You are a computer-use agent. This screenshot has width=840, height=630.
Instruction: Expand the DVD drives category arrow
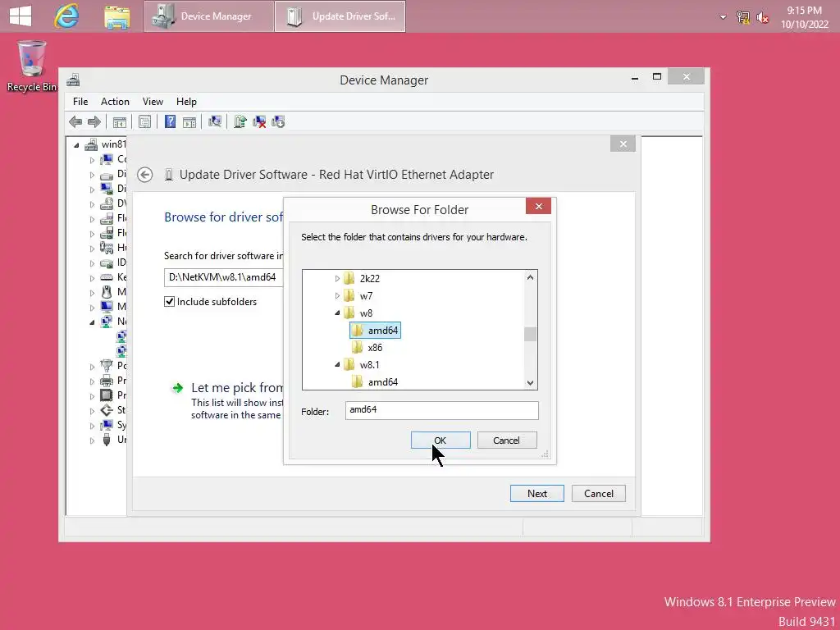pos(92,204)
